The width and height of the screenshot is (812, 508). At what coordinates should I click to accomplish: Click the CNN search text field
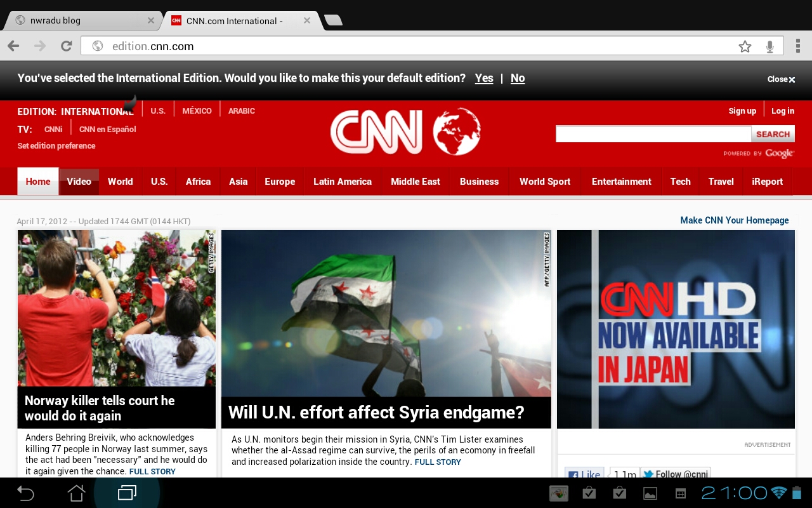653,134
